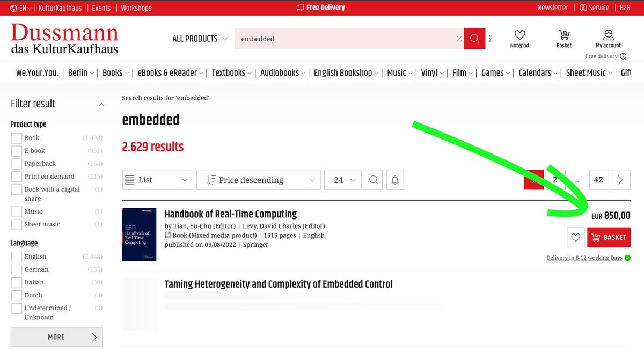This screenshot has width=644, height=351.
Task: Tick the Print on demand checkbox
Action: tap(17, 177)
